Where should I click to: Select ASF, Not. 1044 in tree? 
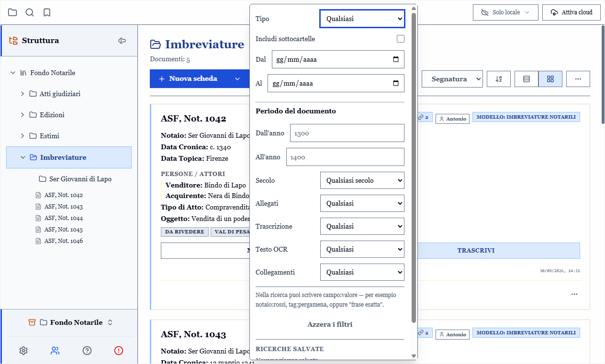(x=59, y=218)
